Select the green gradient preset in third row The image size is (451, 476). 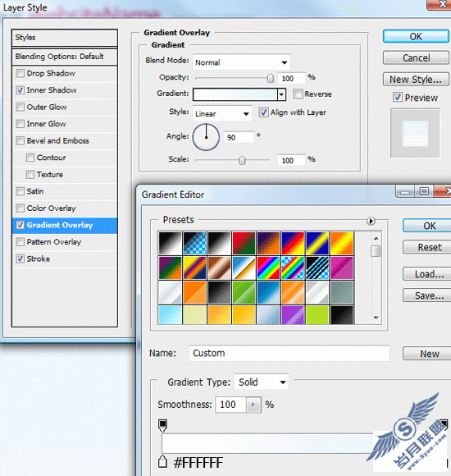pos(244,292)
